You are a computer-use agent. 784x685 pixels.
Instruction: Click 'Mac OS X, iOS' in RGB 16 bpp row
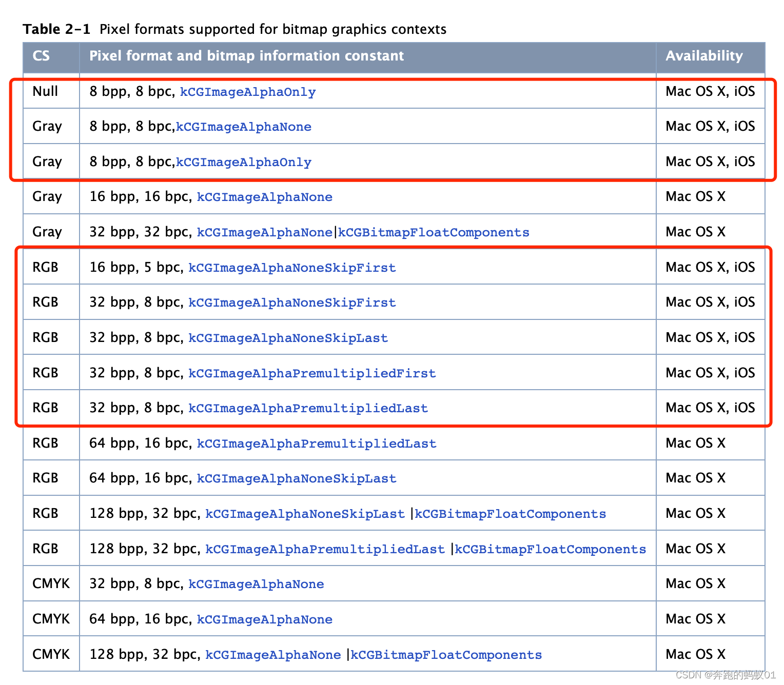coord(710,267)
